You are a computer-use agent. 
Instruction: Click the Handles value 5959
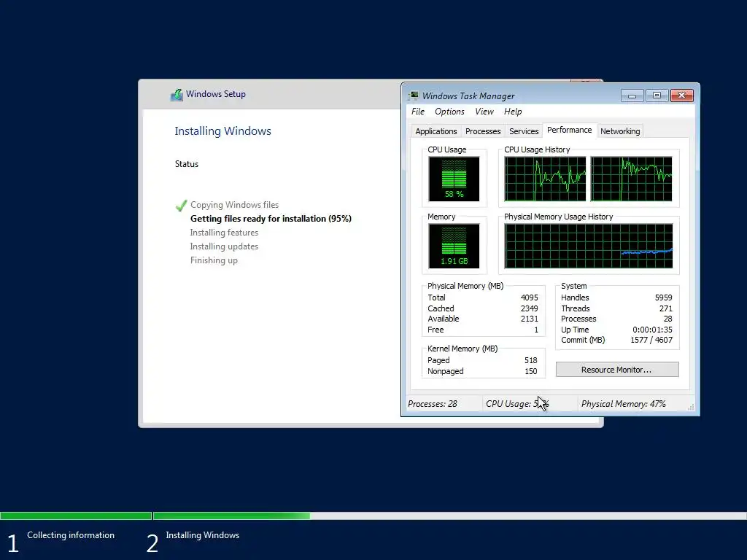(x=663, y=297)
